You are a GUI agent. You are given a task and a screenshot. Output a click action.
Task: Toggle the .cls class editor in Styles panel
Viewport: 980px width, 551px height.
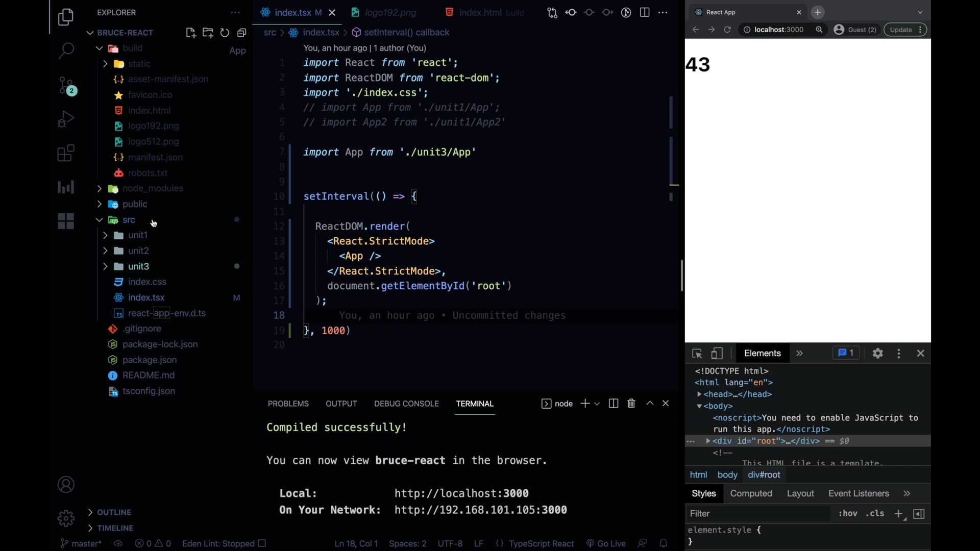(875, 514)
